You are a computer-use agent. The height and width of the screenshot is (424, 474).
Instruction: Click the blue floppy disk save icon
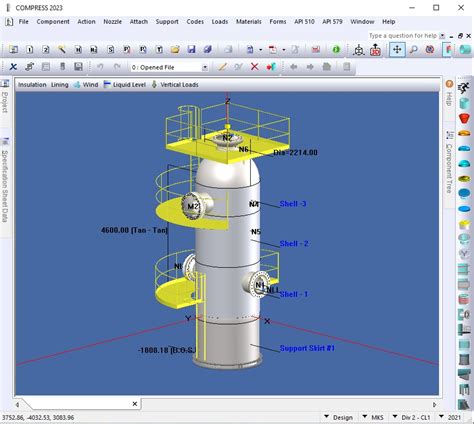click(191, 50)
